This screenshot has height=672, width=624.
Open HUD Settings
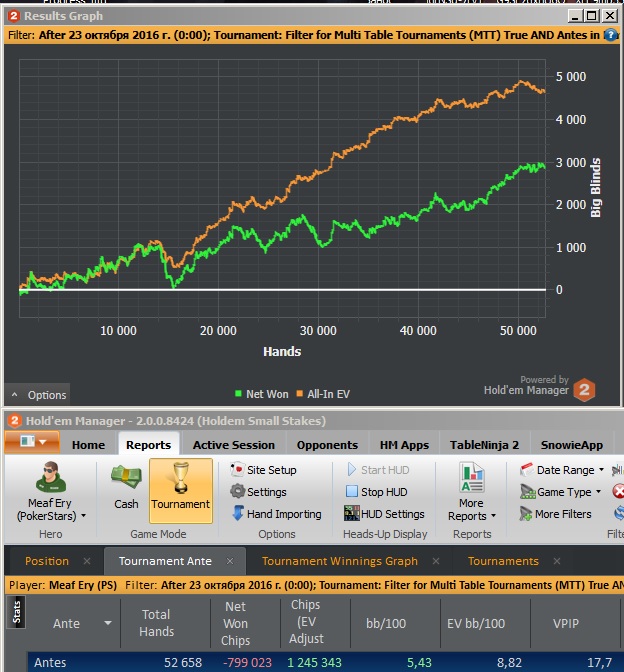click(384, 513)
